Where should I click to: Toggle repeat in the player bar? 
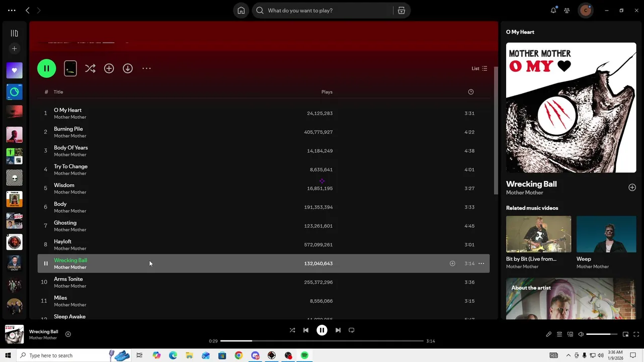tap(352, 330)
